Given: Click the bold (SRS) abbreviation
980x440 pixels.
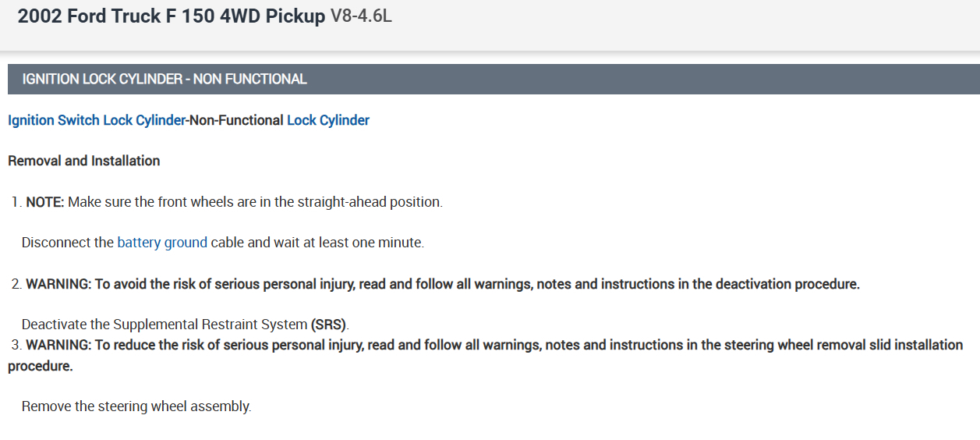Looking at the screenshot, I should [x=330, y=324].
